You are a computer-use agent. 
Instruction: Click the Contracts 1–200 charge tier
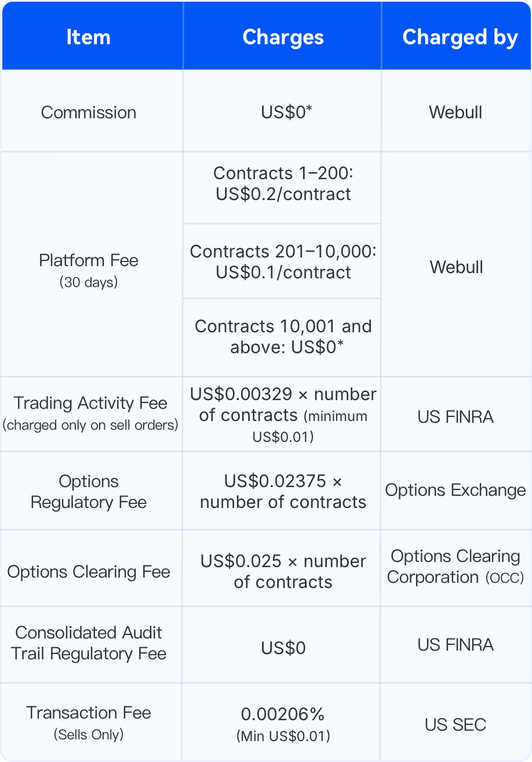tap(283, 183)
